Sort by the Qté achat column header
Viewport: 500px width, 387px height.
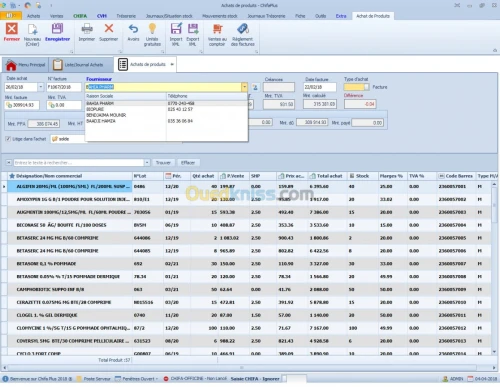point(203,176)
